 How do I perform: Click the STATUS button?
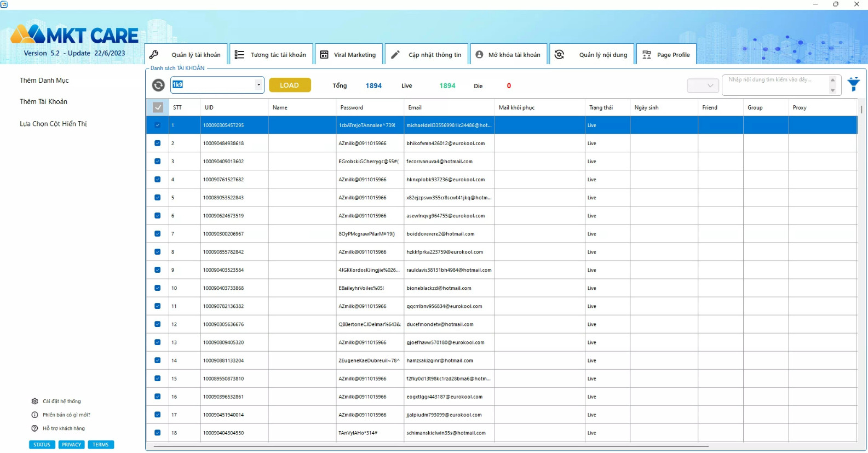click(x=42, y=445)
